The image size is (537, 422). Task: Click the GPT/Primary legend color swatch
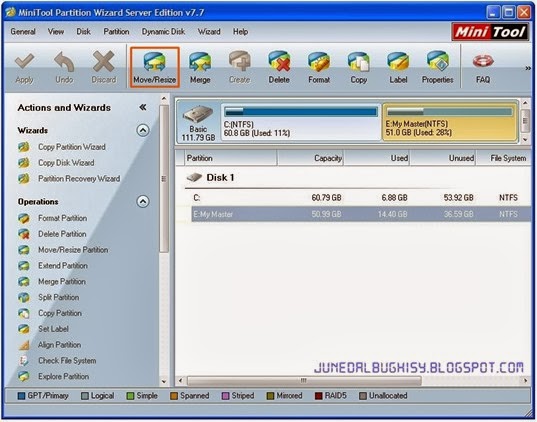point(21,396)
